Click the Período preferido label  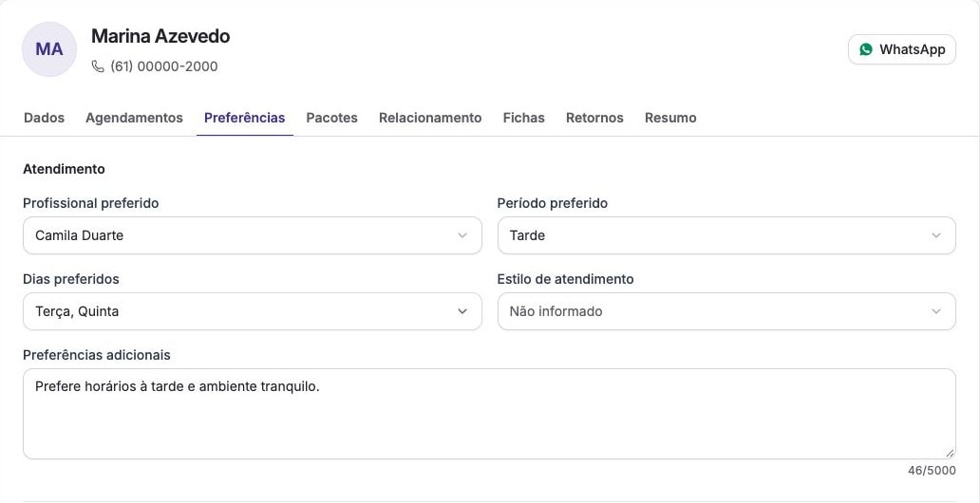click(553, 203)
